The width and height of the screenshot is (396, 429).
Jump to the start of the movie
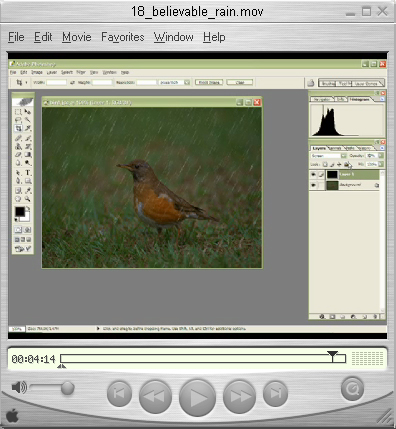tap(119, 394)
